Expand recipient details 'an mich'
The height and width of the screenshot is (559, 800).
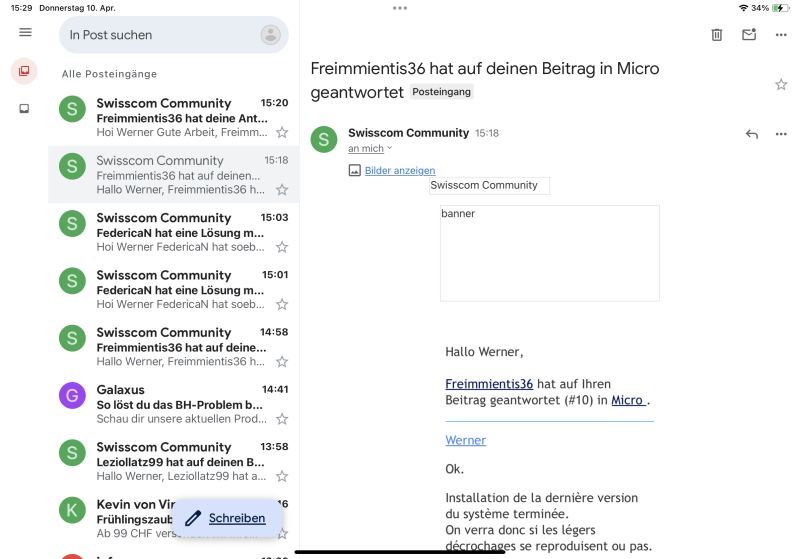coord(370,149)
